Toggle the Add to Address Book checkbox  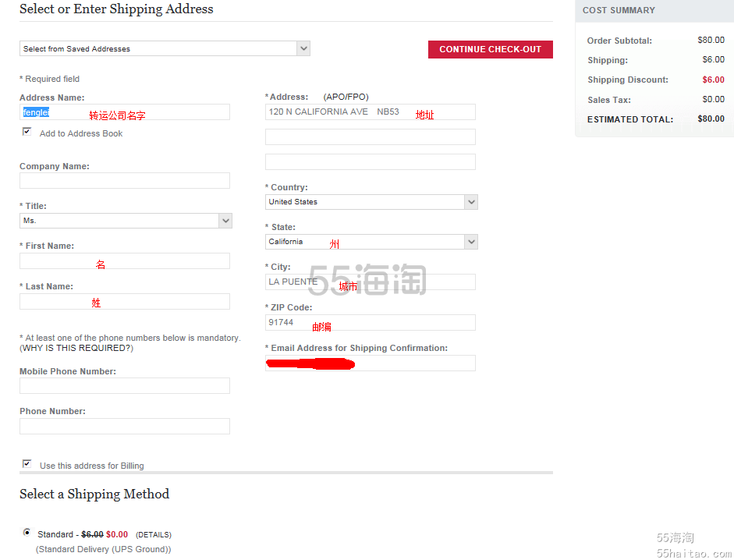click(x=27, y=132)
